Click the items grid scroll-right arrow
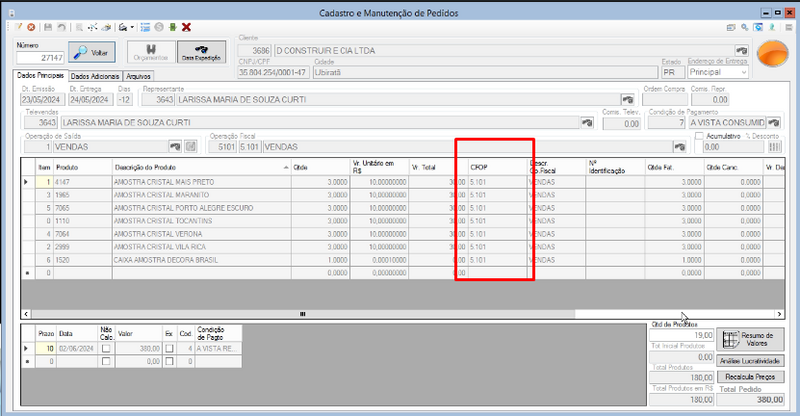Screen dimensions: 800x416 pos(779,314)
